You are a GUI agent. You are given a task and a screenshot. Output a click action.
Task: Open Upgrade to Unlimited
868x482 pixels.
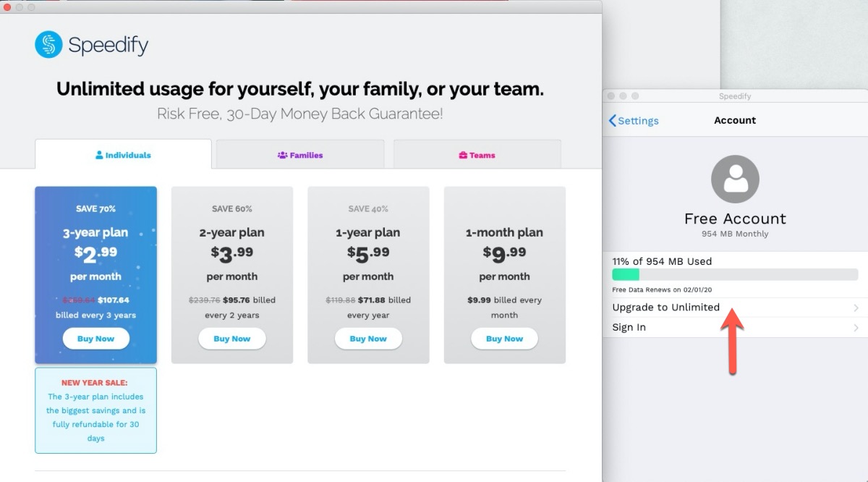666,308
